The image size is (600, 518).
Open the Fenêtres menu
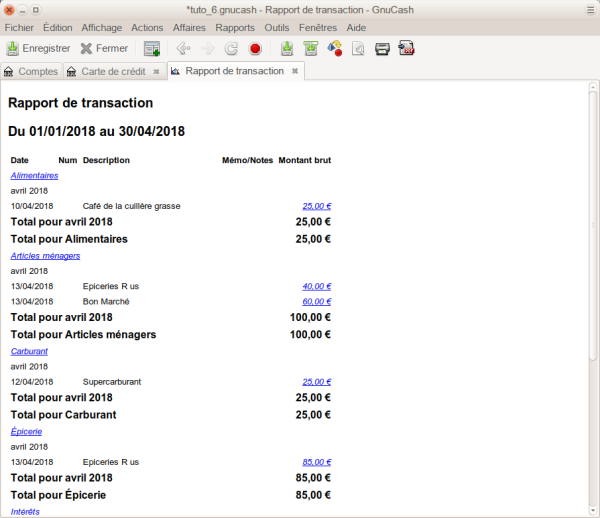[318, 28]
